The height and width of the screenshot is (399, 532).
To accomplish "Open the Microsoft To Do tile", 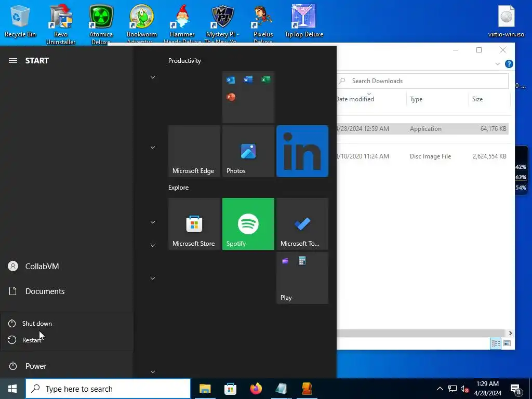I will [x=302, y=224].
